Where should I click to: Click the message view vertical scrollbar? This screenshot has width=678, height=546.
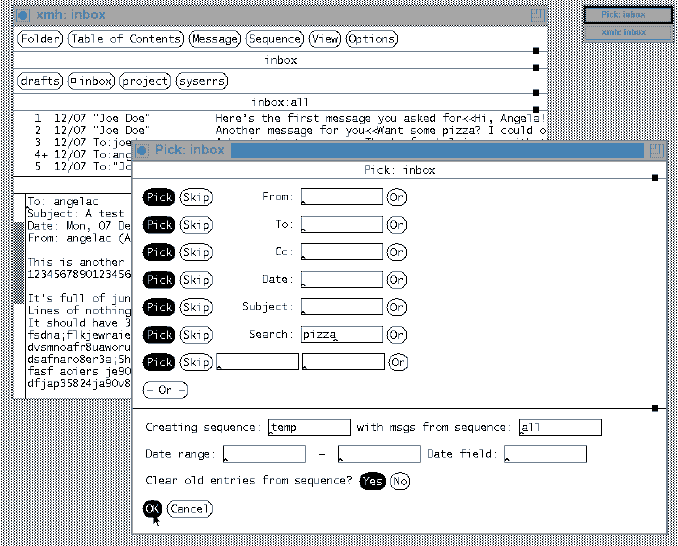coord(18,260)
